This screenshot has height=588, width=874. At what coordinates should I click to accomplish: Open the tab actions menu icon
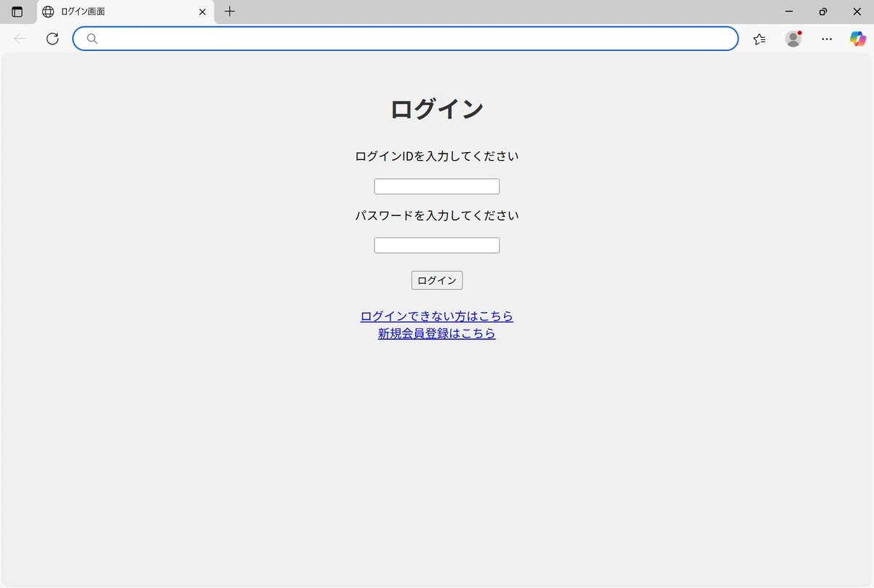tap(17, 12)
